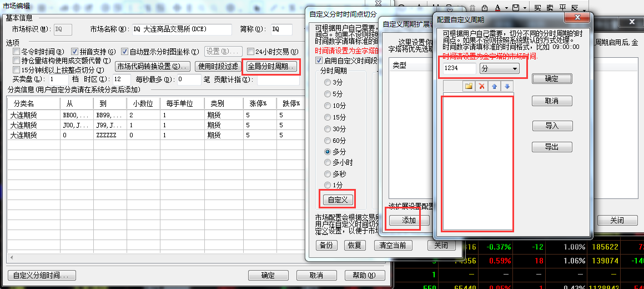Image resolution: width=644 pixels, height=289 pixels.
Task: Click the 导出 export button
Action: [x=552, y=146]
